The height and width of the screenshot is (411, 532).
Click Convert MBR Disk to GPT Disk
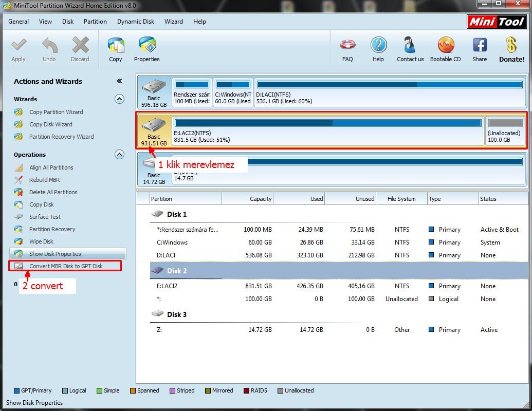click(x=65, y=266)
